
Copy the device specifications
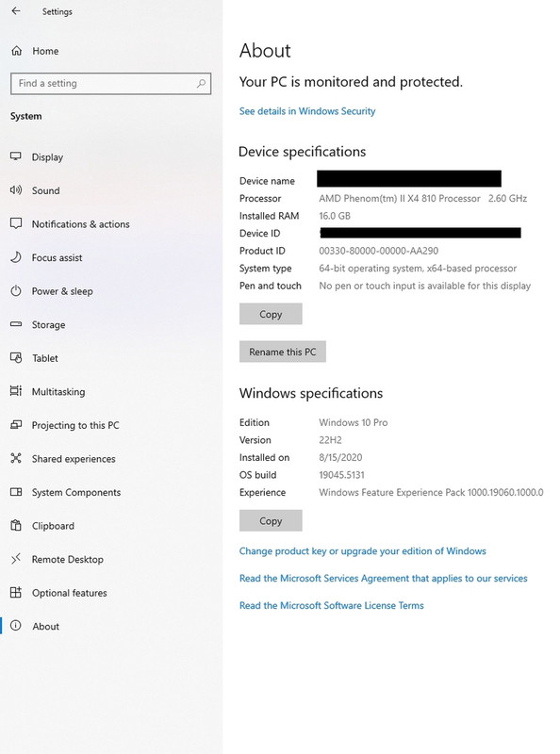pos(271,314)
